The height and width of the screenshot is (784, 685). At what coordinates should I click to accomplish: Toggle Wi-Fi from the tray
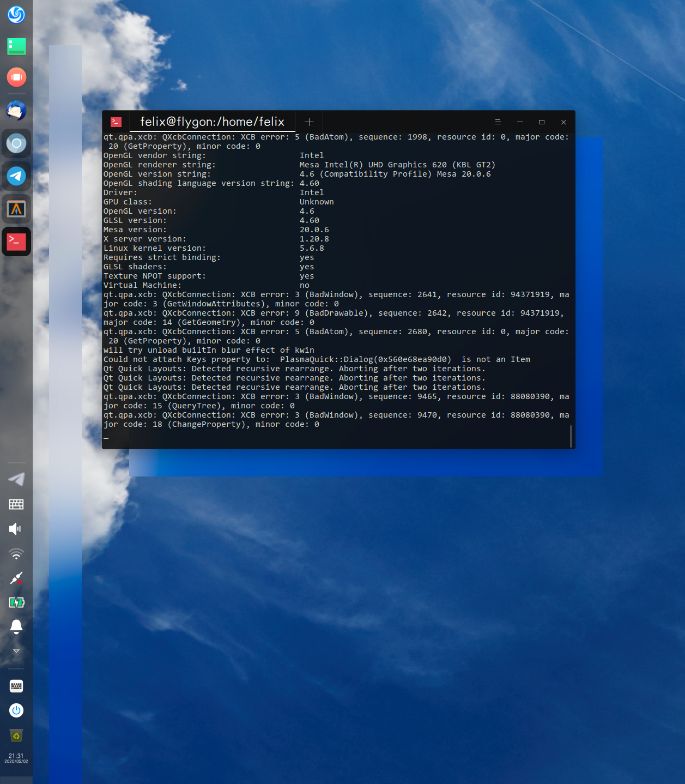16,553
